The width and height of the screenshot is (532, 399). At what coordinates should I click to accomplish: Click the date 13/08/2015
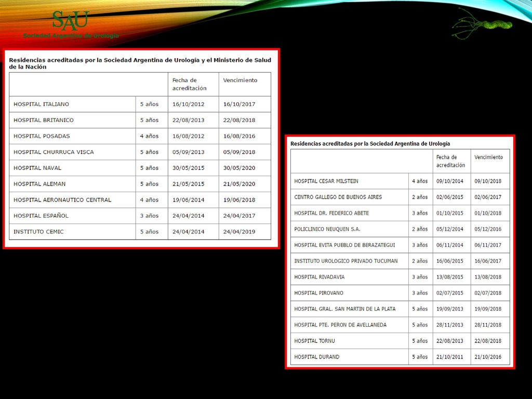449,277
